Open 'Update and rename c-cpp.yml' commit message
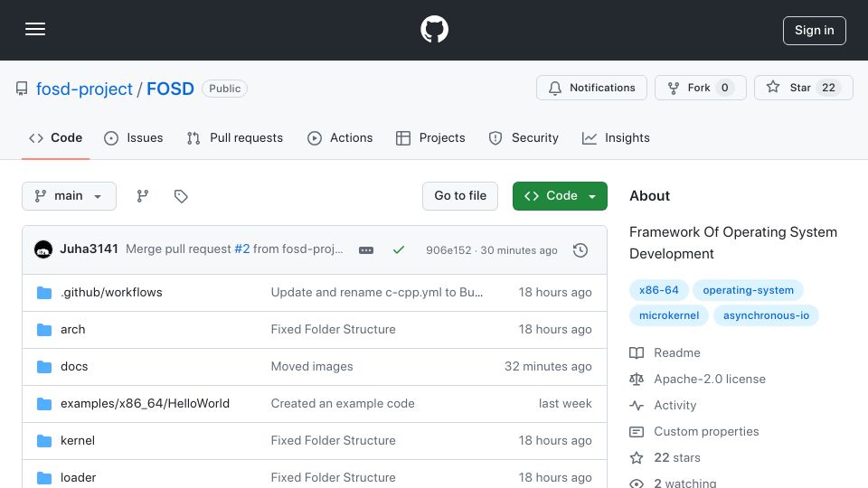The image size is (868, 488). pyautogui.click(x=377, y=292)
